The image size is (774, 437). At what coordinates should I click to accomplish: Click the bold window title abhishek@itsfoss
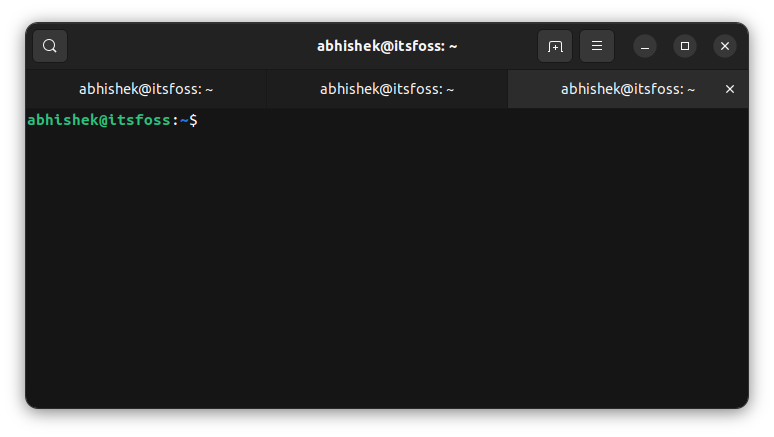coord(387,46)
